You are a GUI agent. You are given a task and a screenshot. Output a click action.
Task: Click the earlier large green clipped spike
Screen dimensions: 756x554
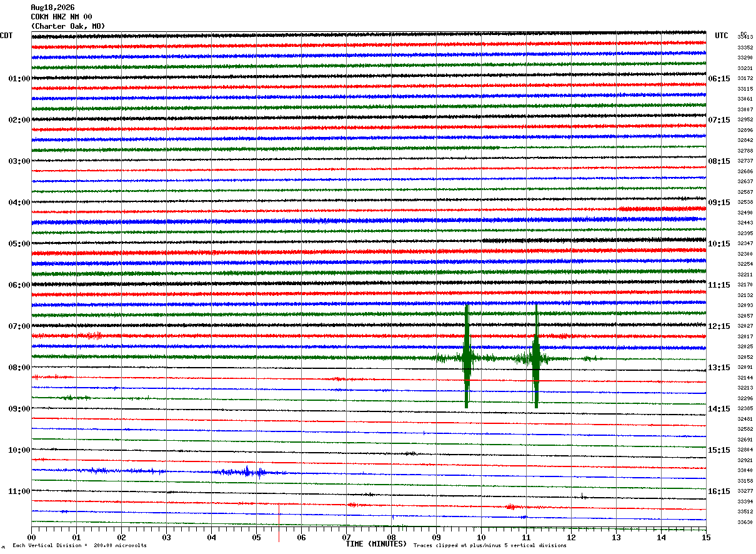[x=466, y=356]
